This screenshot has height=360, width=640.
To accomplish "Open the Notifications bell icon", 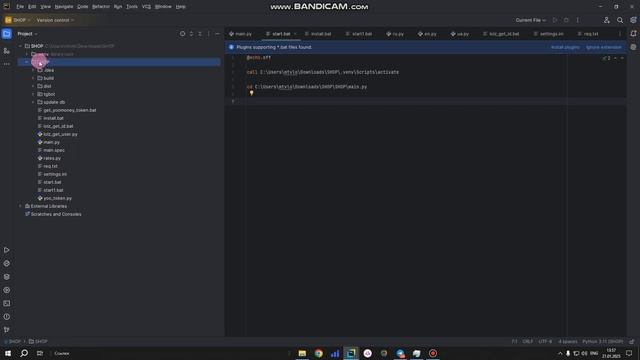I will click(x=633, y=34).
